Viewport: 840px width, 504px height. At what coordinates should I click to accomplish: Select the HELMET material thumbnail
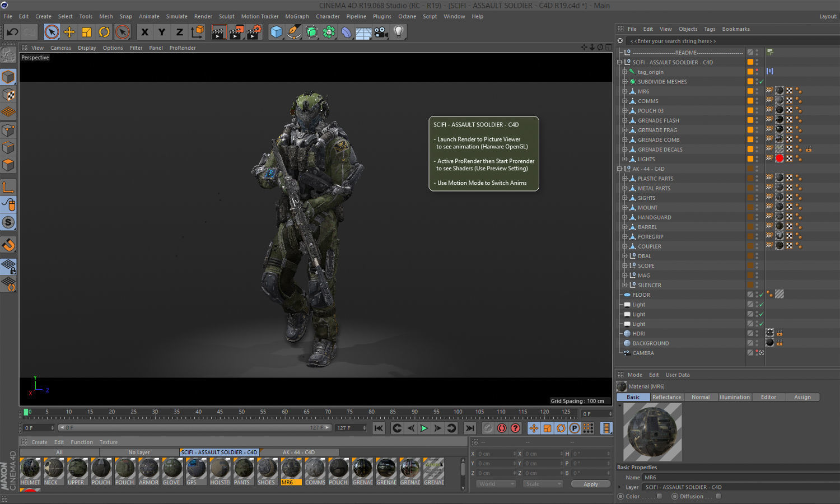(30, 471)
